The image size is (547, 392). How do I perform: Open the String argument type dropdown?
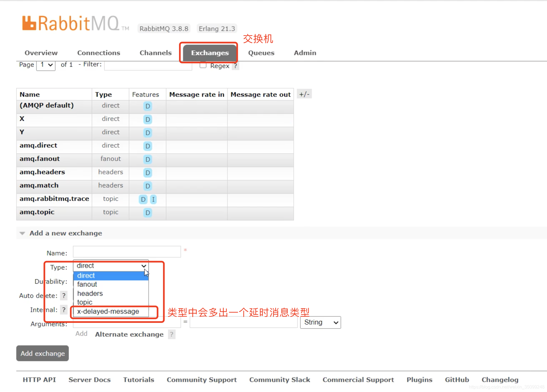(x=320, y=322)
